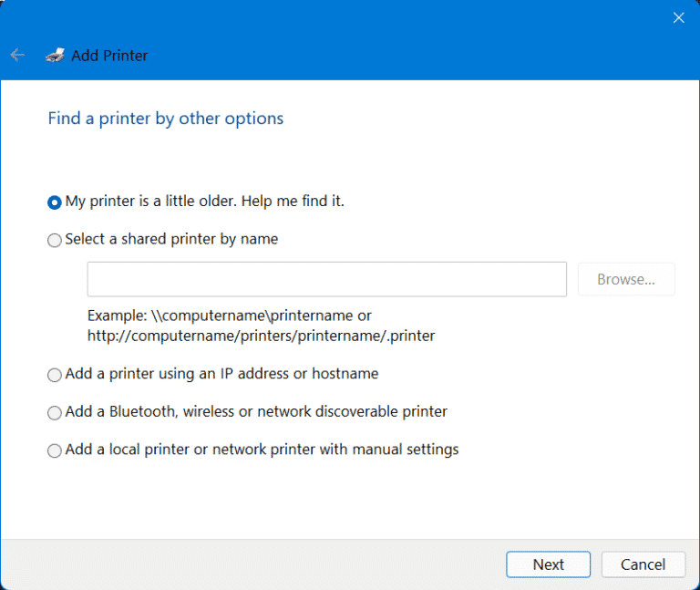Viewport: 700px width, 590px height.
Task: Click the Browse... button
Action: click(x=626, y=279)
